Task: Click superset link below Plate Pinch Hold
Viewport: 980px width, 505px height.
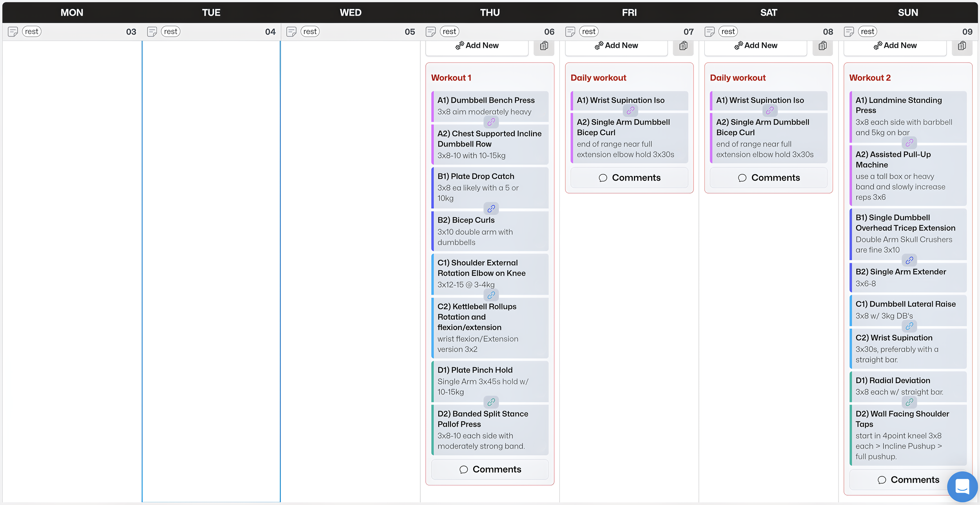Action: [x=491, y=402]
